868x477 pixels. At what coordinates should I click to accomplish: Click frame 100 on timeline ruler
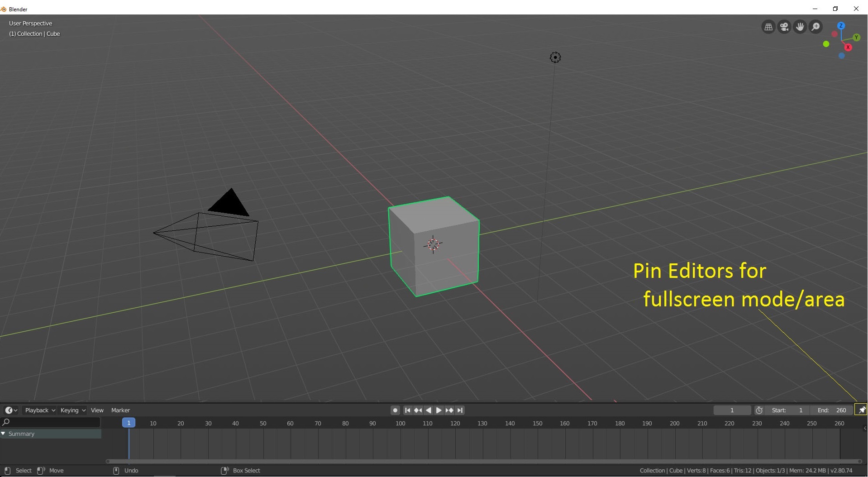point(400,424)
